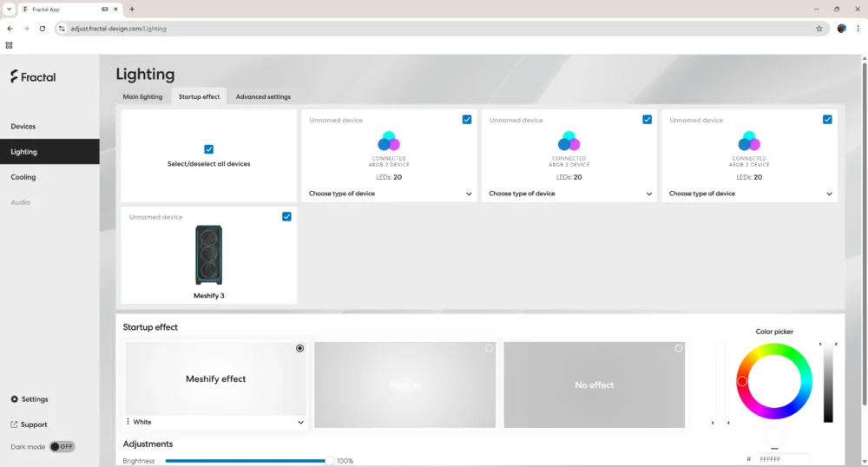This screenshot has height=467, width=868.
Task: Choose the Fade in effect card
Action: coord(404,385)
